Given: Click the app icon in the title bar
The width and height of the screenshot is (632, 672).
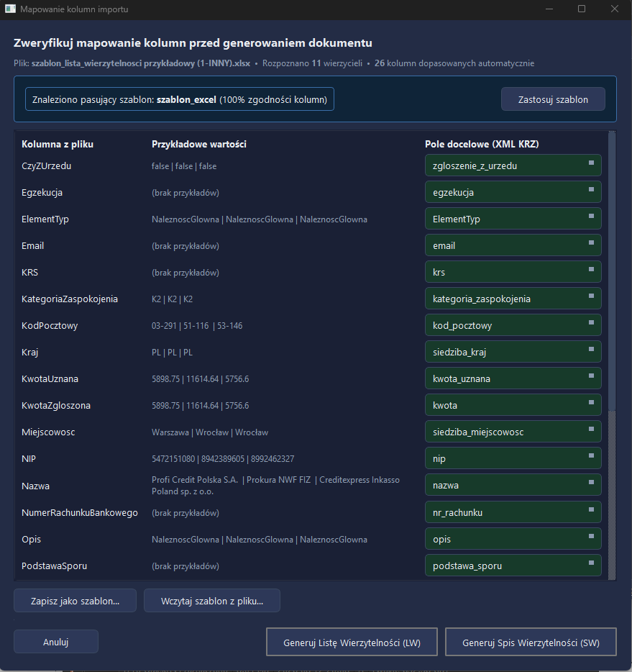Looking at the screenshot, I should click(x=10, y=9).
